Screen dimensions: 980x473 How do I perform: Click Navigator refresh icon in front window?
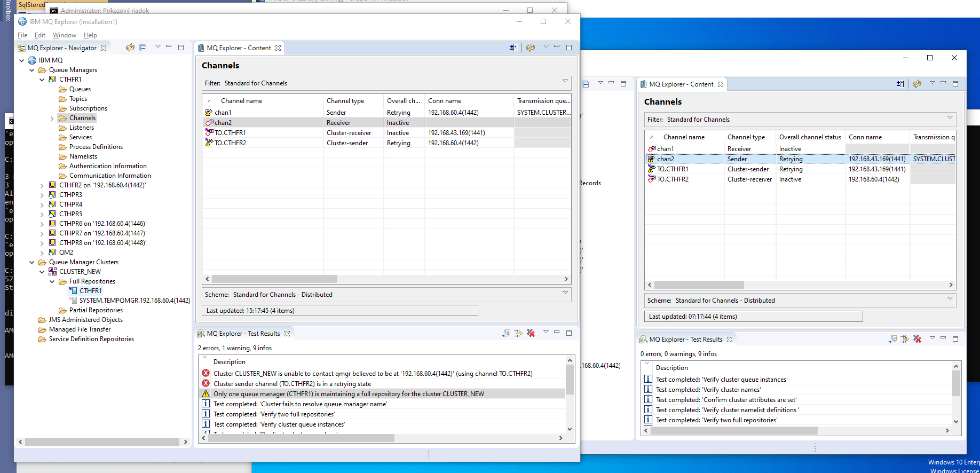tap(130, 48)
